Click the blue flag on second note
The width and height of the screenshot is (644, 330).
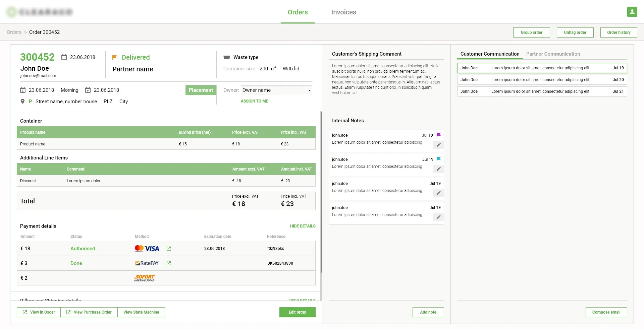(x=438, y=159)
